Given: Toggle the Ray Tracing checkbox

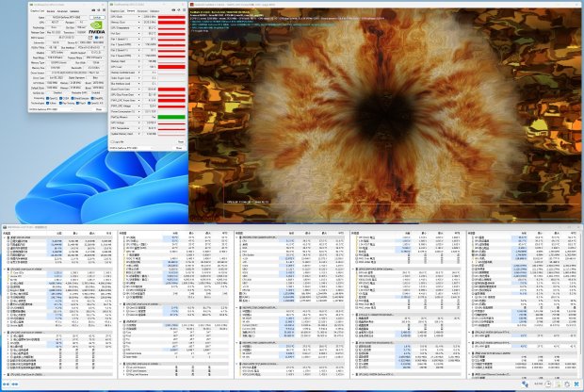Looking at the screenshot, I should pyautogui.click(x=60, y=104).
